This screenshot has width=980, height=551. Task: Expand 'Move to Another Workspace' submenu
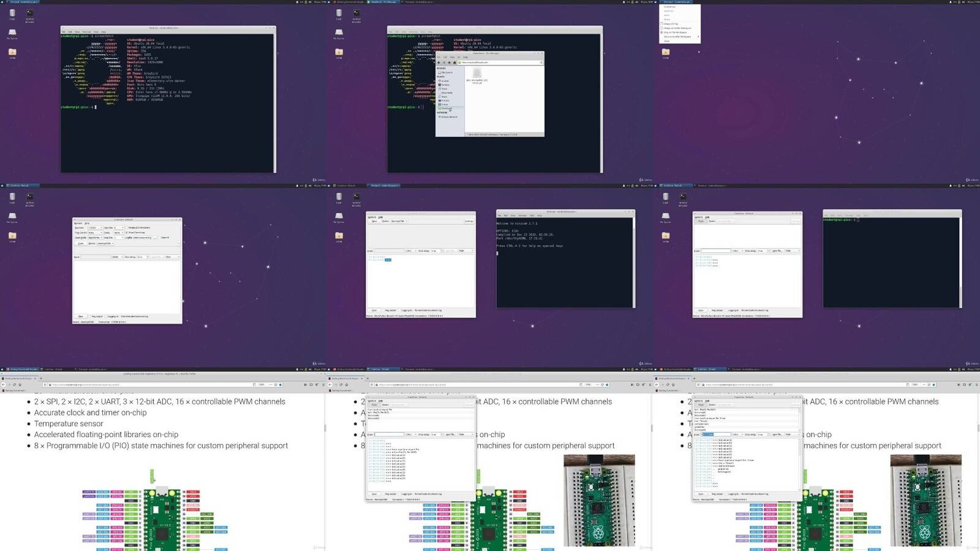(678, 37)
